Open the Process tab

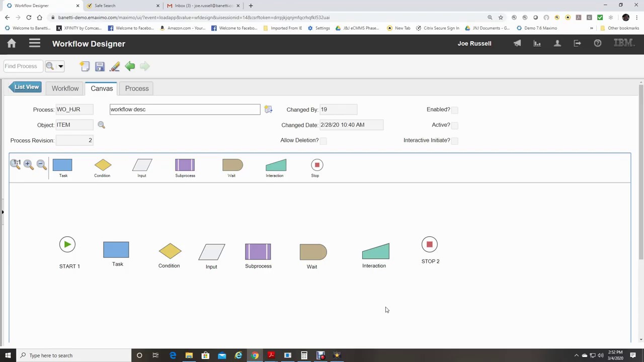coord(137,88)
